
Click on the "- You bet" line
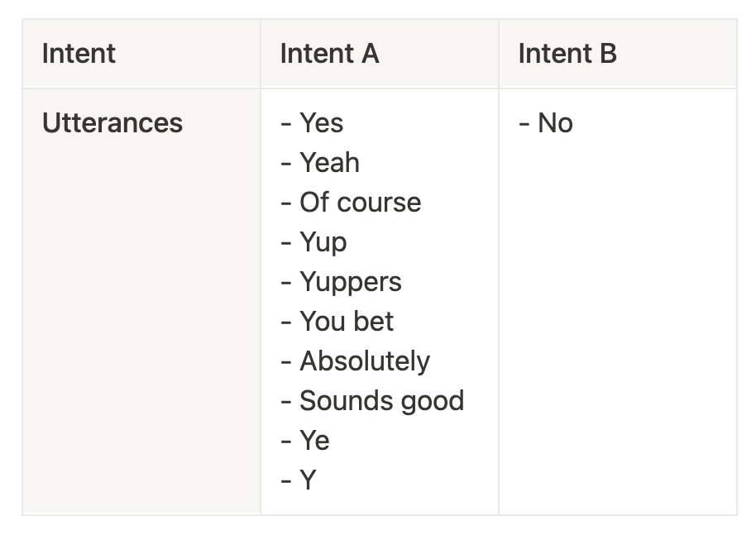[x=337, y=322]
